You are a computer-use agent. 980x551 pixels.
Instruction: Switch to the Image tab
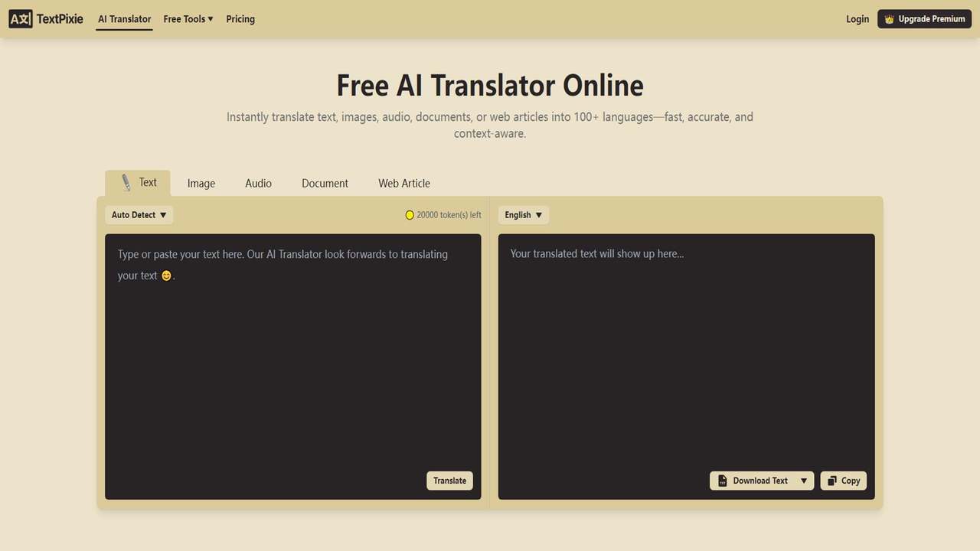point(201,184)
